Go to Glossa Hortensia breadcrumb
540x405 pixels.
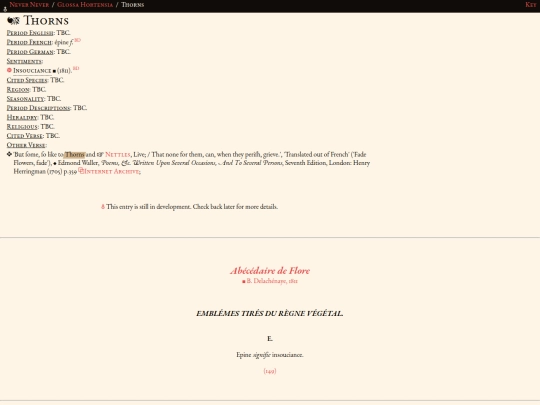point(85,5)
